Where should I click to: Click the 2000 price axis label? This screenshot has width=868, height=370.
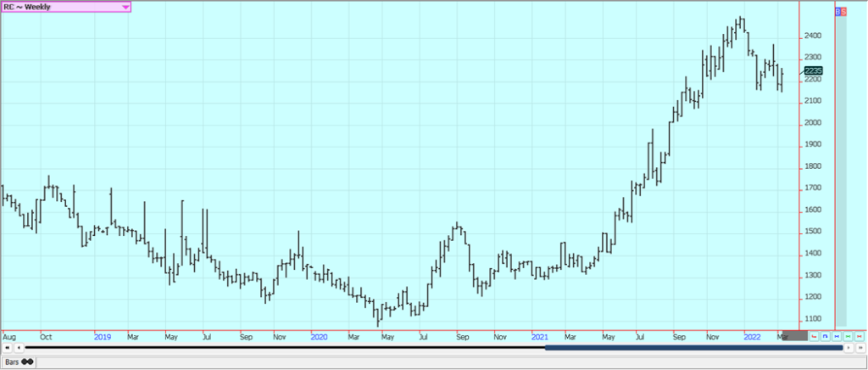coord(814,123)
